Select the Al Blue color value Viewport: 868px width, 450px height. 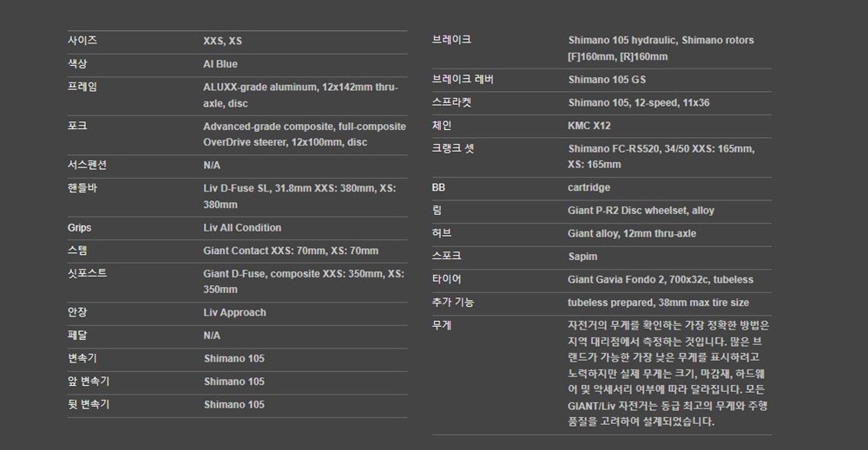(x=220, y=64)
